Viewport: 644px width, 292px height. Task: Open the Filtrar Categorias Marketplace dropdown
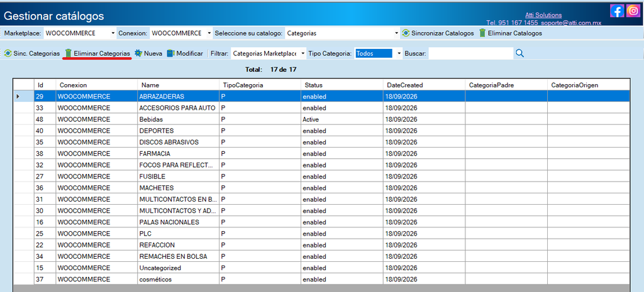pyautogui.click(x=303, y=53)
